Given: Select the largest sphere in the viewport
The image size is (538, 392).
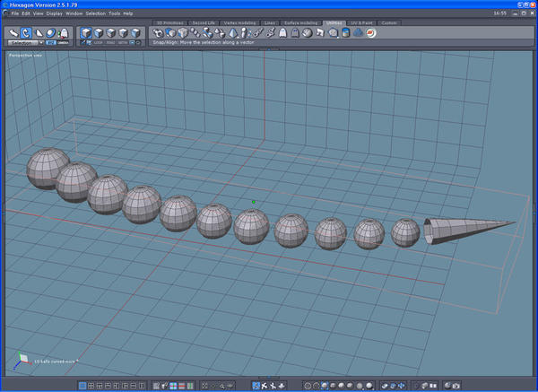Looking at the screenshot, I should point(48,169).
